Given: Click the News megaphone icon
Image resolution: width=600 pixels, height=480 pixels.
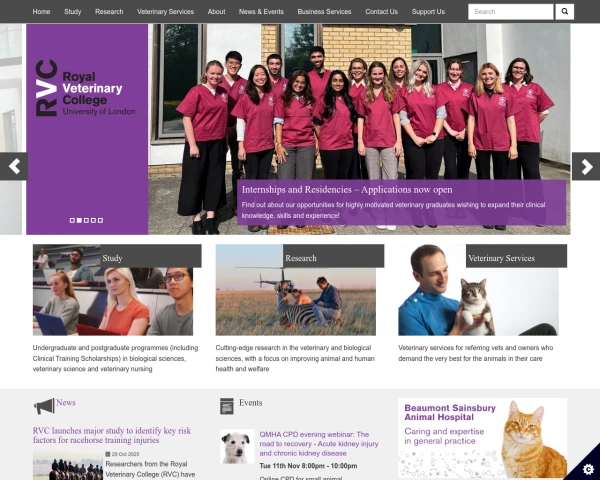Looking at the screenshot, I should 44,406.
